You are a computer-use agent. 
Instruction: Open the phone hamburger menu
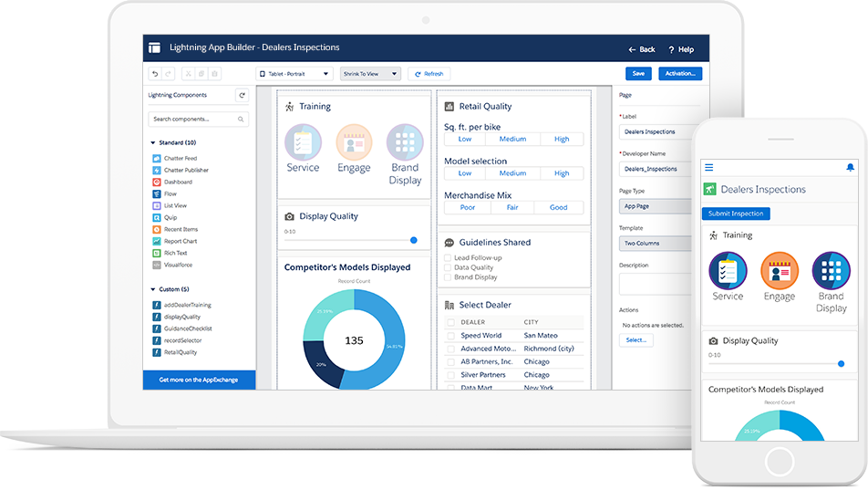pyautogui.click(x=709, y=167)
